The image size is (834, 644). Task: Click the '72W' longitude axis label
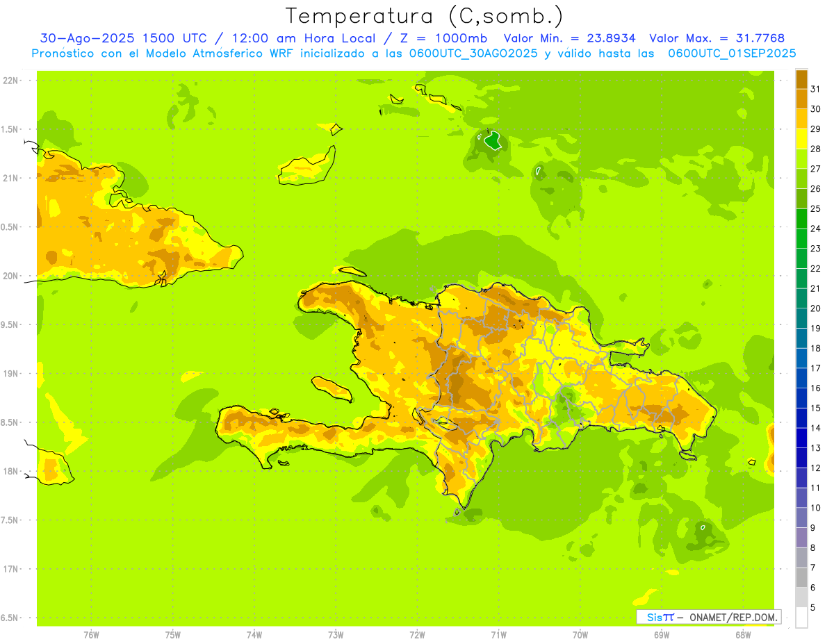(x=417, y=635)
